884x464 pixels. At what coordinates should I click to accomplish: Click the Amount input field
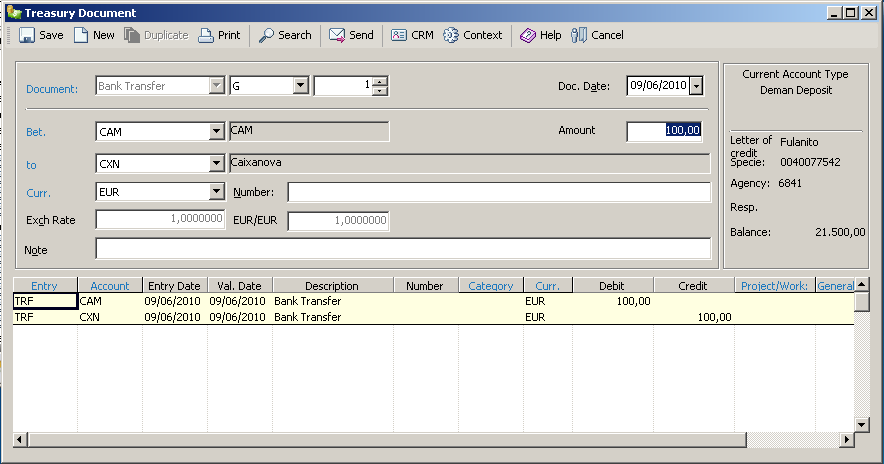pos(664,131)
